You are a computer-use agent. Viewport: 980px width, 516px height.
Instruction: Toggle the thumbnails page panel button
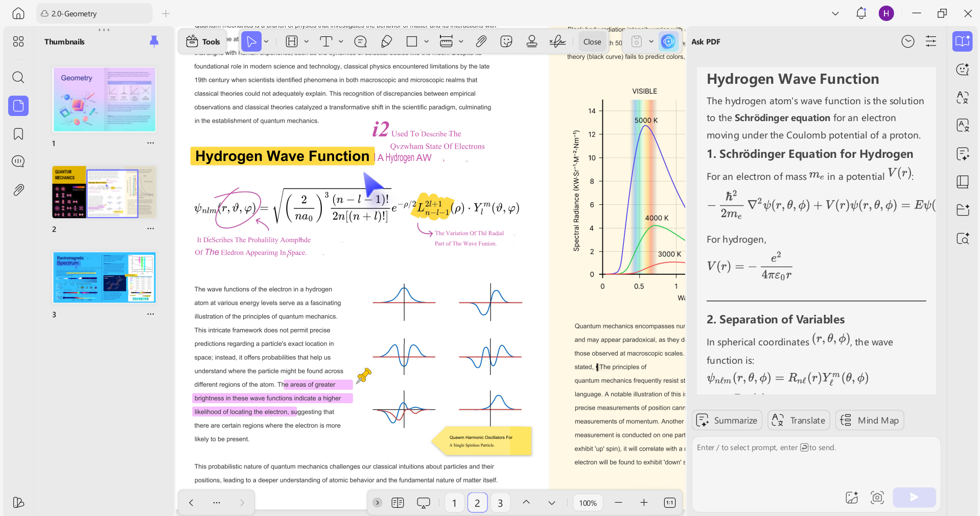(x=18, y=106)
